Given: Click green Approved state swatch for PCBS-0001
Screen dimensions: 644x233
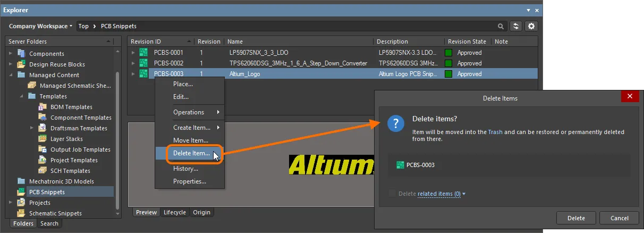Looking at the screenshot, I should tap(449, 53).
